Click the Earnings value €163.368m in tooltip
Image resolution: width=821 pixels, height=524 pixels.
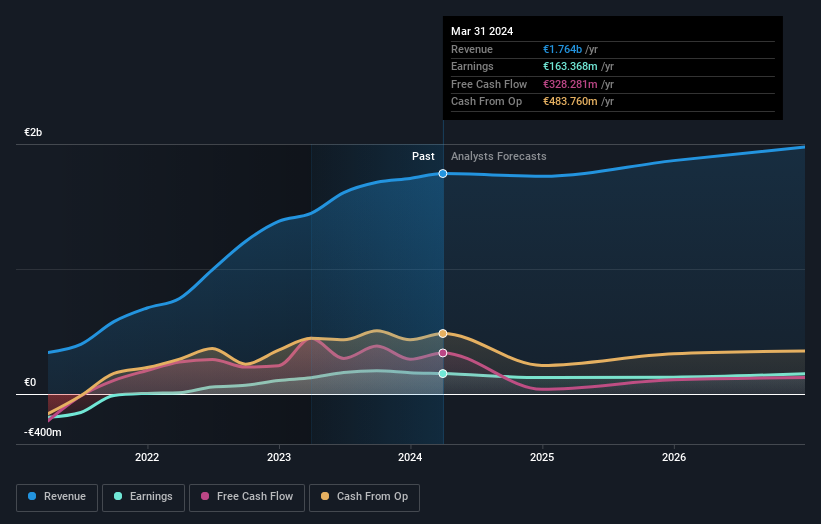(570, 66)
